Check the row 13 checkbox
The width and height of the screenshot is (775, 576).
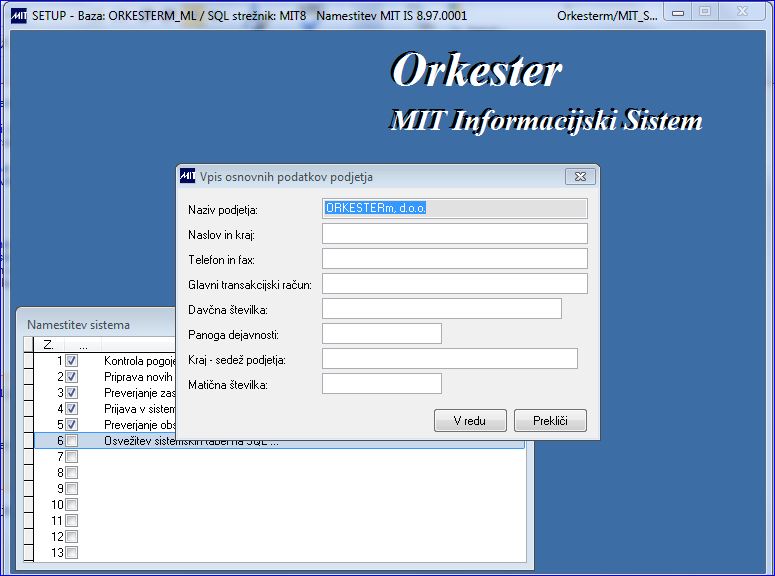click(x=72, y=552)
